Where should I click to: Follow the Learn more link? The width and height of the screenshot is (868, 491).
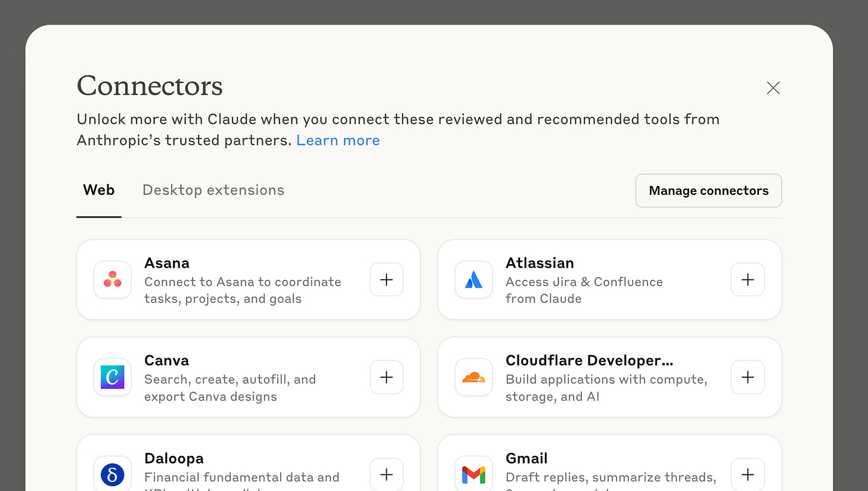click(x=338, y=141)
